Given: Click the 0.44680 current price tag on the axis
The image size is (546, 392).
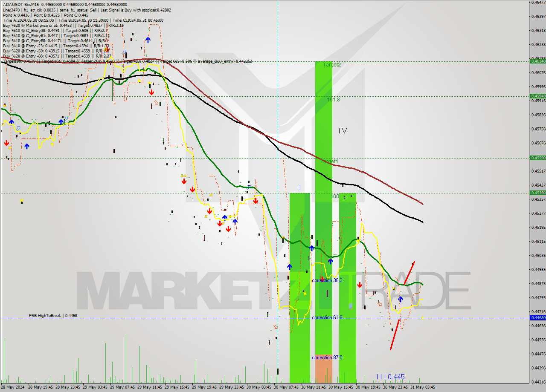Looking at the screenshot, I should [537, 319].
